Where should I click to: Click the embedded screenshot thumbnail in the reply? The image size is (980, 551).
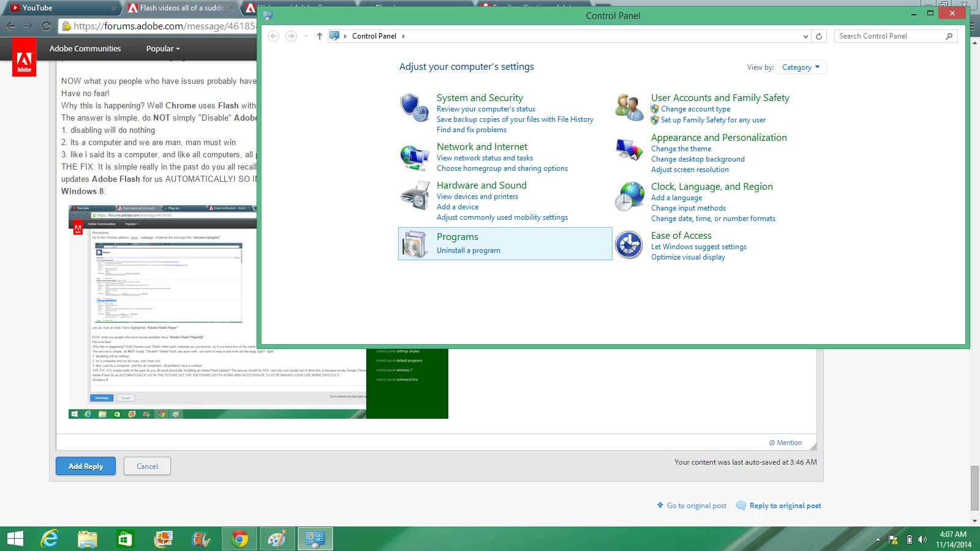point(258,312)
